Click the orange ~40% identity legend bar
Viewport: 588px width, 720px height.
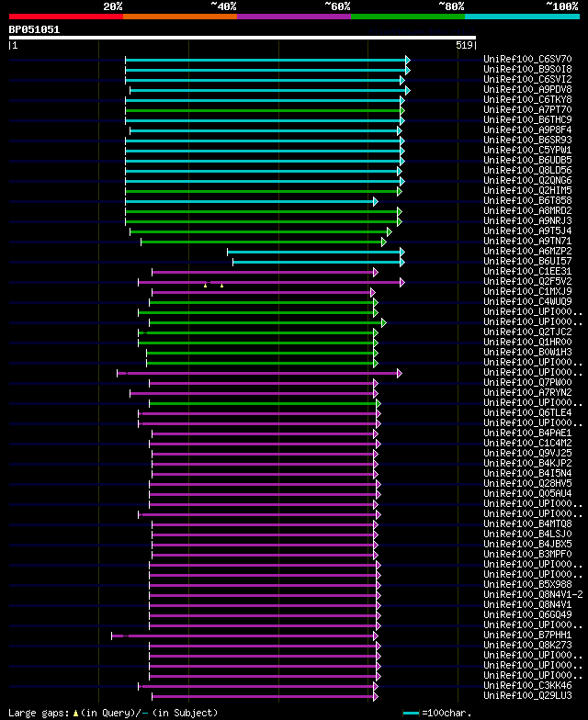click(180, 17)
